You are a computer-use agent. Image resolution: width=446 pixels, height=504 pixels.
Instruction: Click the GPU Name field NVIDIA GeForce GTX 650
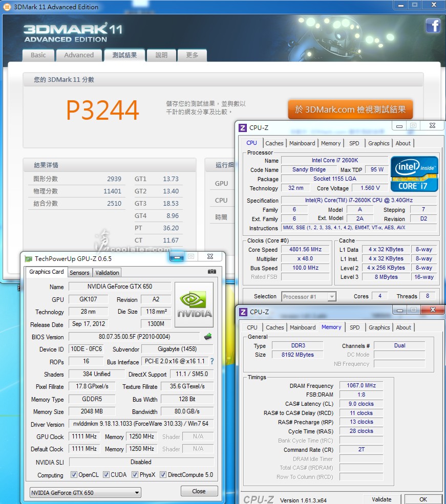click(120, 287)
